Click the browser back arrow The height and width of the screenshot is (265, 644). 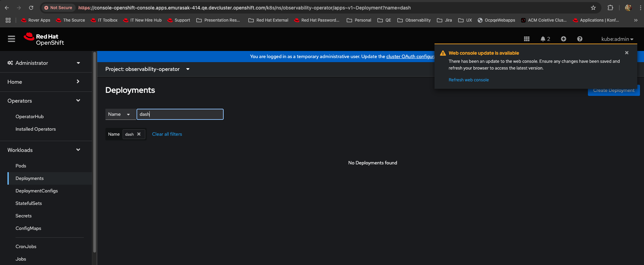click(7, 7)
